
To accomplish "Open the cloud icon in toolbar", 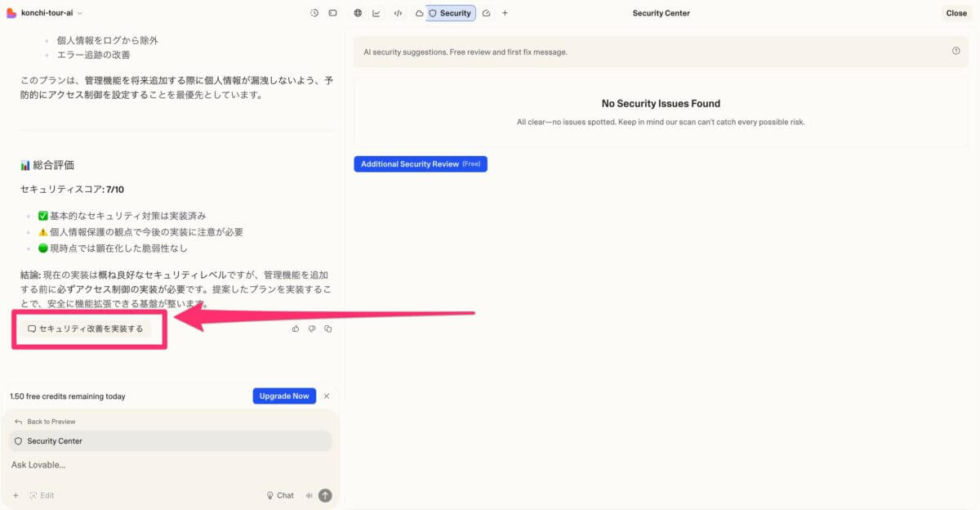I will [x=419, y=13].
